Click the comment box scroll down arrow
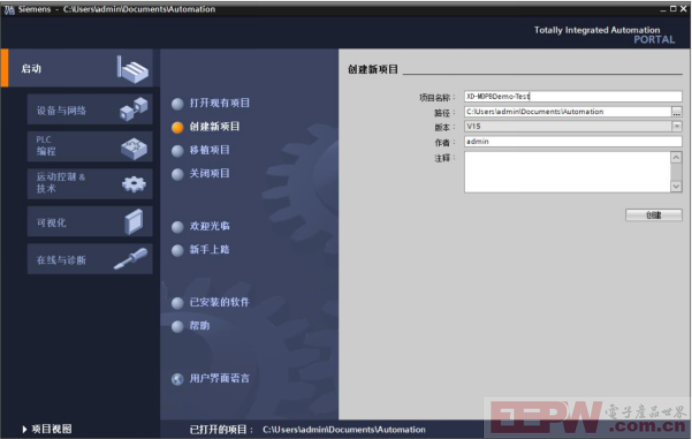The image size is (692, 439). coord(676,187)
